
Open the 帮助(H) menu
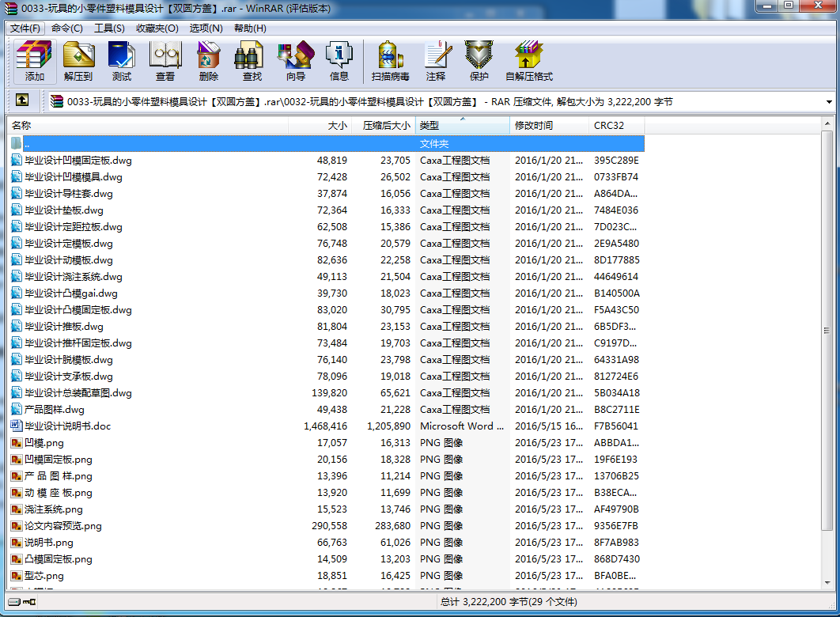click(x=250, y=28)
